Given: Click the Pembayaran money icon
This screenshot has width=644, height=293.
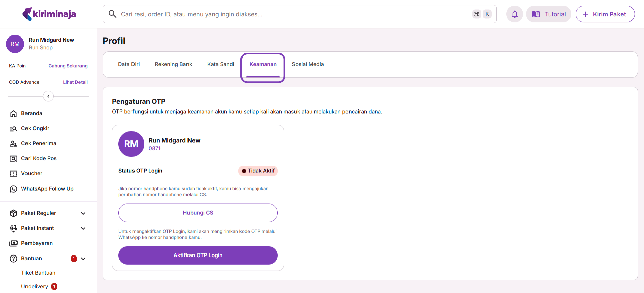Looking at the screenshot, I should 13,243.
